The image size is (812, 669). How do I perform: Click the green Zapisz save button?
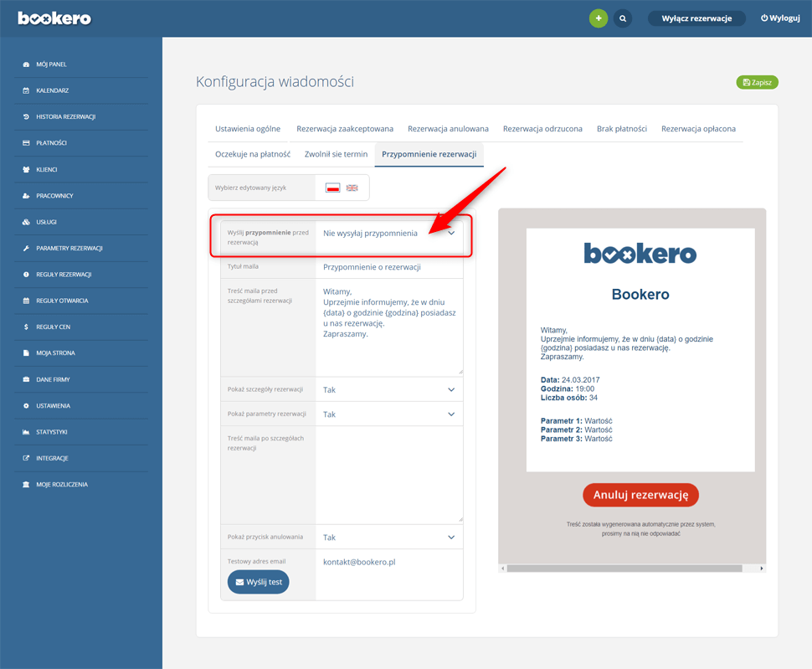click(757, 82)
